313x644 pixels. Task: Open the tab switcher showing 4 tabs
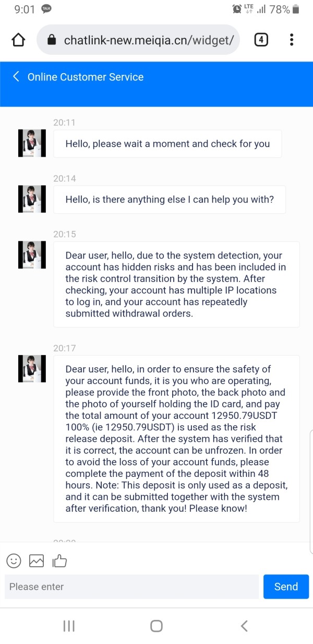click(261, 40)
